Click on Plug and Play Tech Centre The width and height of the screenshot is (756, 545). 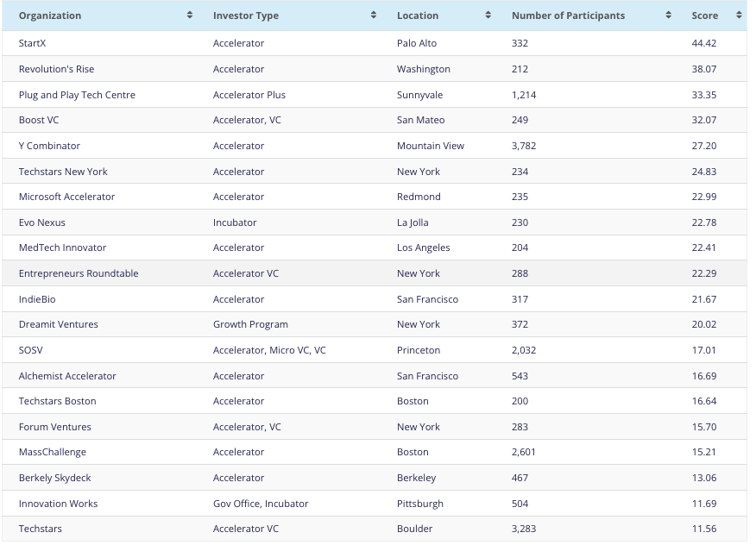[x=77, y=95]
